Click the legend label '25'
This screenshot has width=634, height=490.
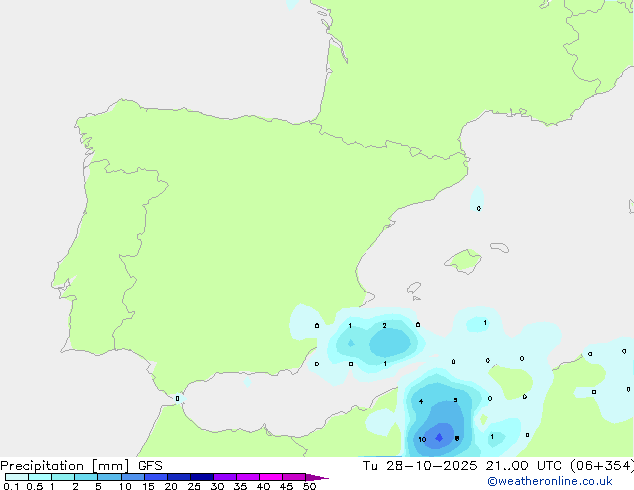(x=194, y=486)
